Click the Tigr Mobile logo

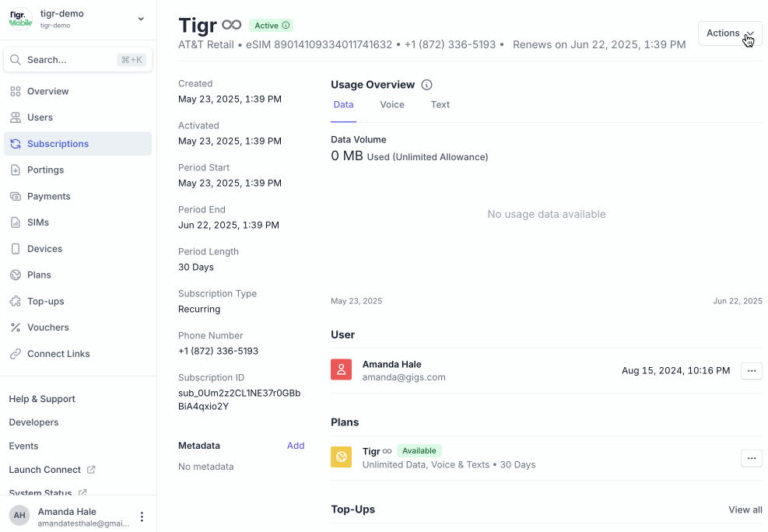coord(20,19)
